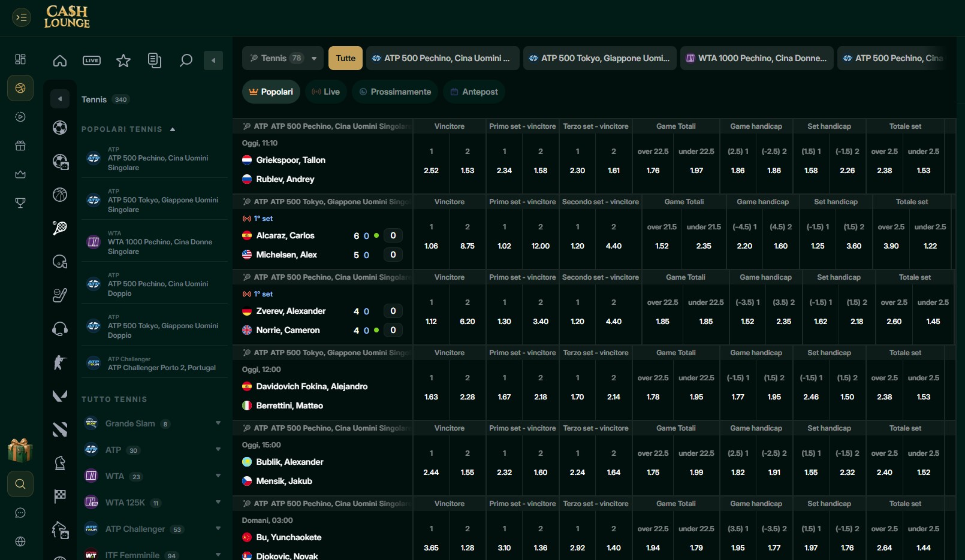This screenshot has height=560, width=965.
Task: Open the chat support icon
Action: [x=20, y=513]
